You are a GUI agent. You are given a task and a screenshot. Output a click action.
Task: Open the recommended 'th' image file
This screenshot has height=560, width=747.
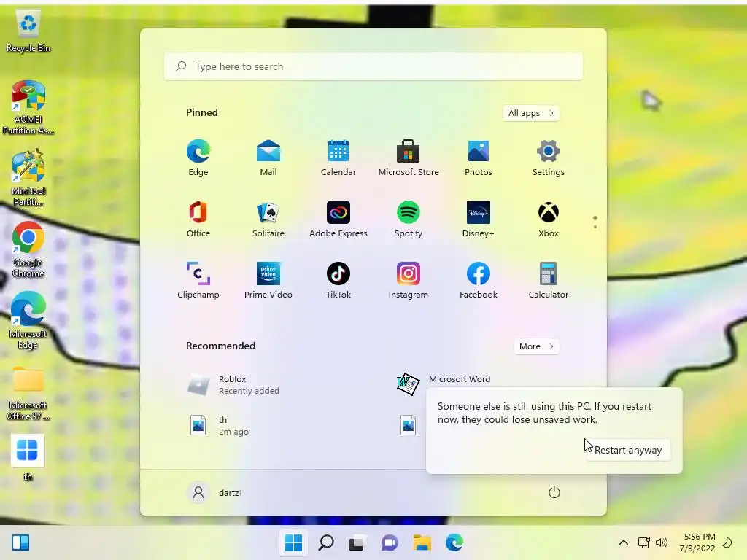click(x=219, y=426)
